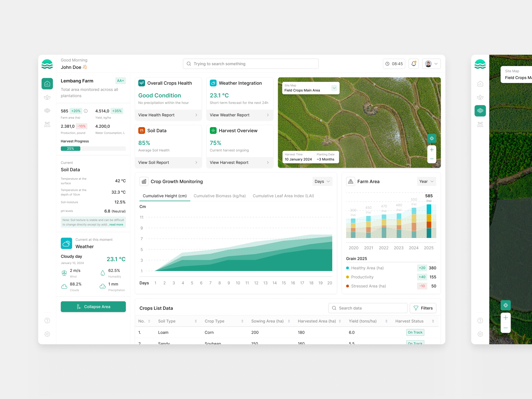
Task: Open the Crops page from the sidebar
Action: pyautogui.click(x=47, y=97)
